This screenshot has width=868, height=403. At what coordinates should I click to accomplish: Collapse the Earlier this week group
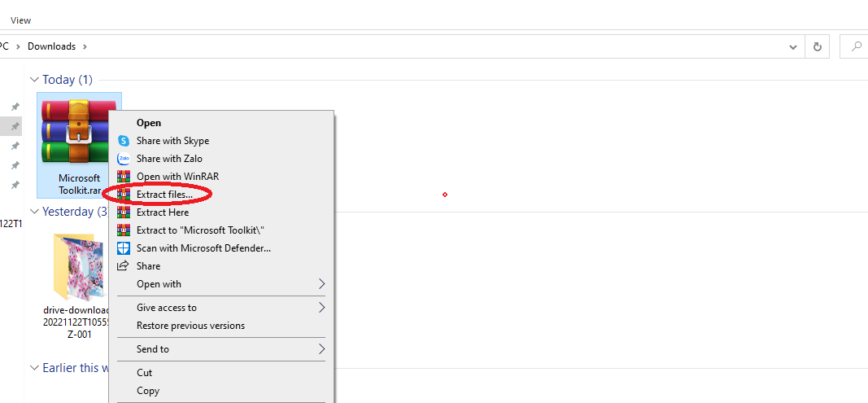click(35, 368)
